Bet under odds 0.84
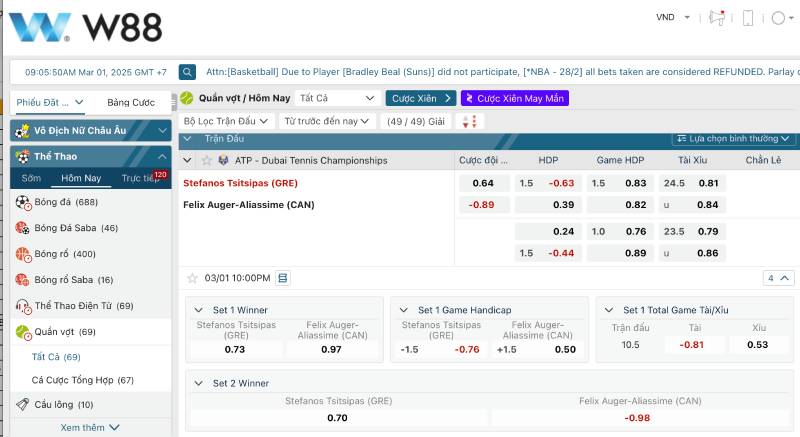Image resolution: width=800 pixels, height=437 pixels. point(692,205)
